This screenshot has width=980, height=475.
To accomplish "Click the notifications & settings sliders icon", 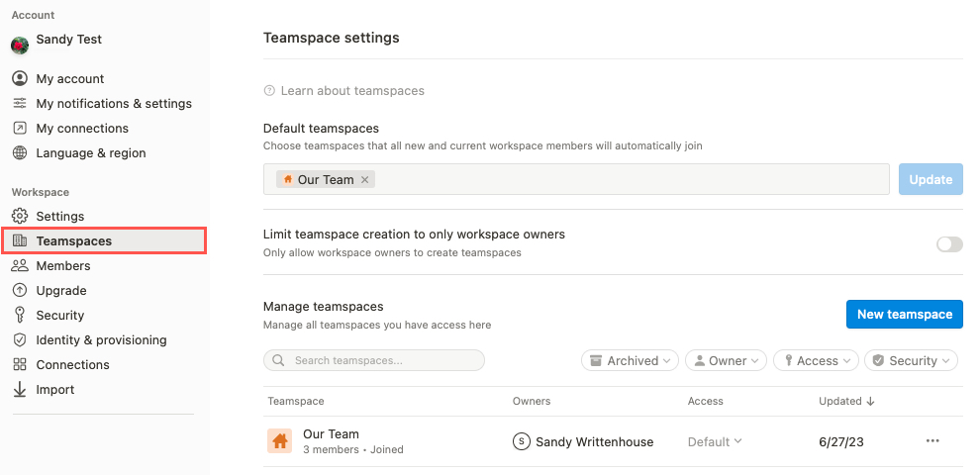I will [20, 103].
